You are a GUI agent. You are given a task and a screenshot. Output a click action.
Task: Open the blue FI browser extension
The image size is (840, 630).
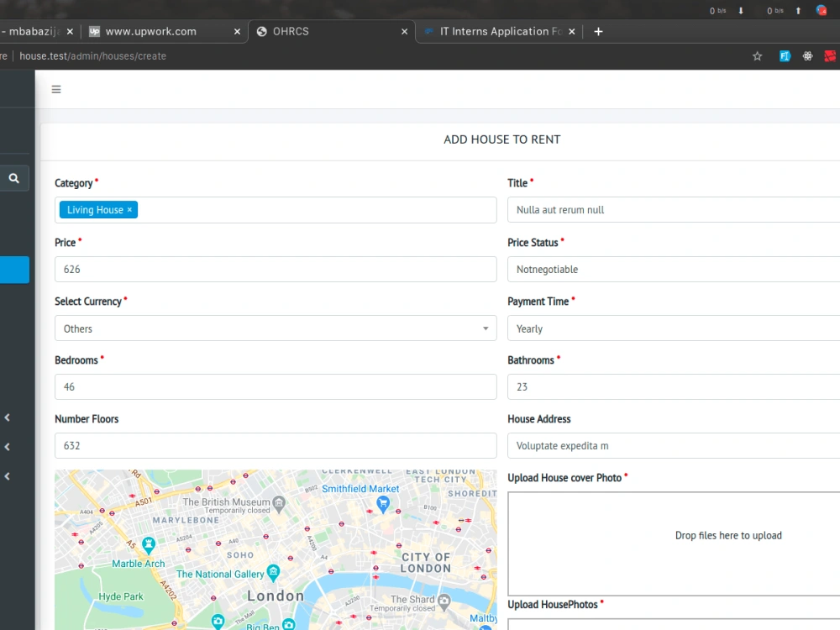pos(785,56)
